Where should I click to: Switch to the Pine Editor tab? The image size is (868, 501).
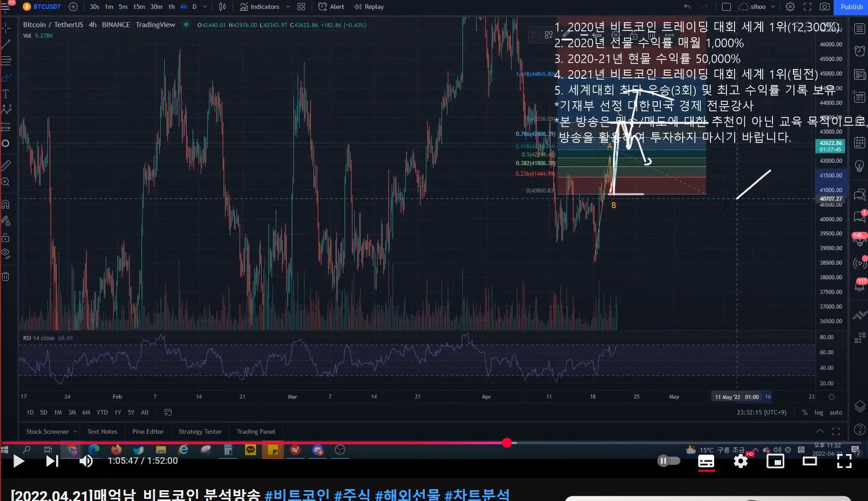tap(147, 431)
